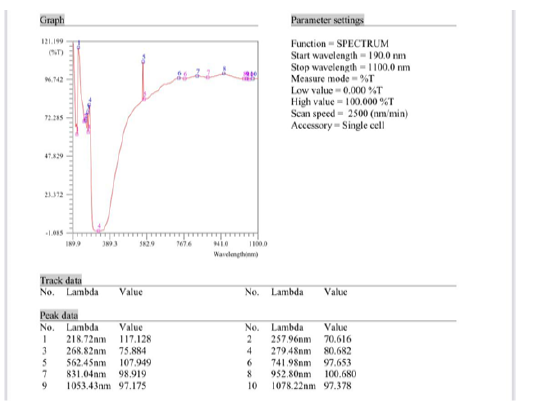533x408 pixels.
Task: Click 'Accessory = Single cell' line
Action: tap(338, 125)
